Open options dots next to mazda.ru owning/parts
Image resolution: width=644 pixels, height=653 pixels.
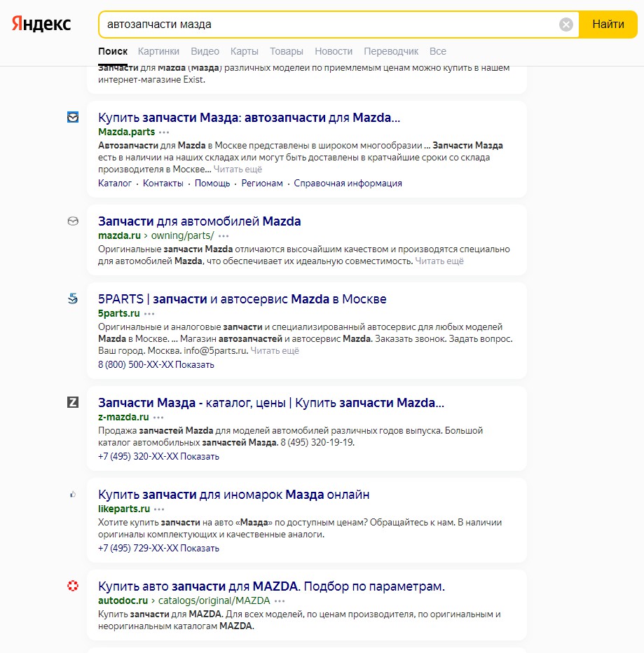[x=224, y=236]
